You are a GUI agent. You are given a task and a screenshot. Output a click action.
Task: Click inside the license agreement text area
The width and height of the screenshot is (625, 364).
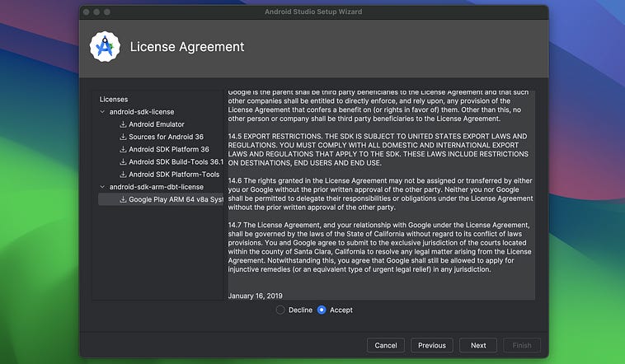click(x=381, y=194)
